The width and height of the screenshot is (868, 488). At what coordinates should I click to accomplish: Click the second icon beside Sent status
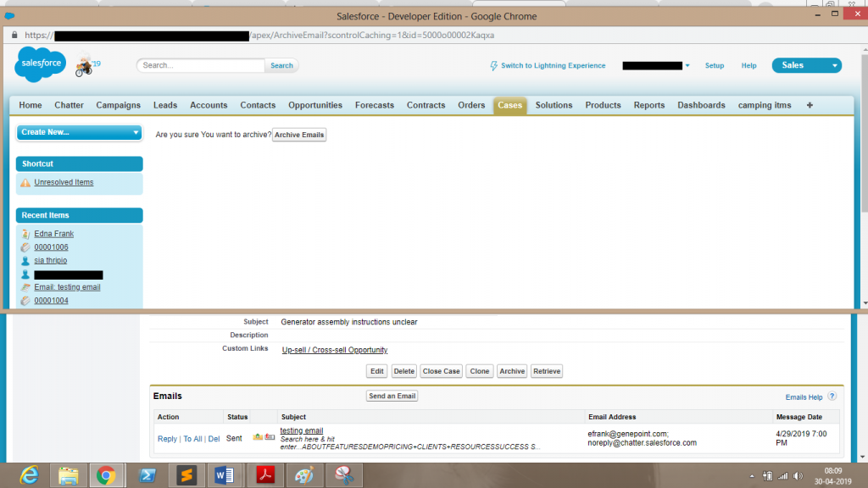(270, 437)
